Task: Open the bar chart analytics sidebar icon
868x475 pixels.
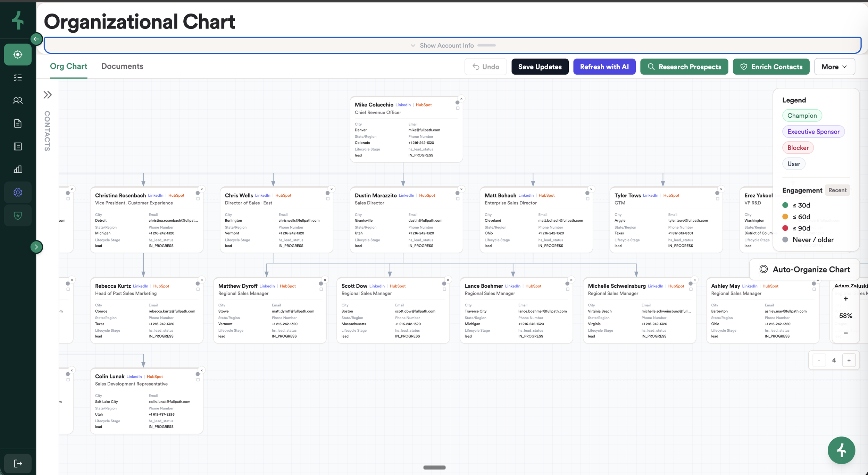Action: coord(18,169)
